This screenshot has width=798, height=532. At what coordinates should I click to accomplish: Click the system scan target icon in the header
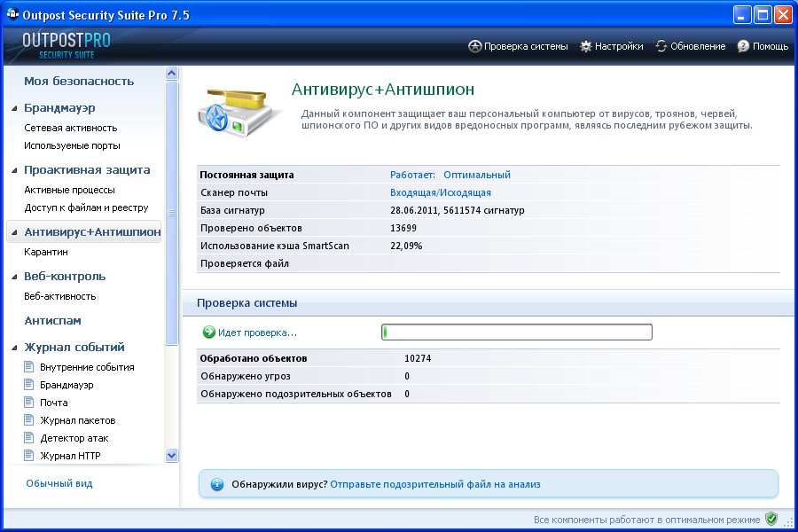(474, 46)
